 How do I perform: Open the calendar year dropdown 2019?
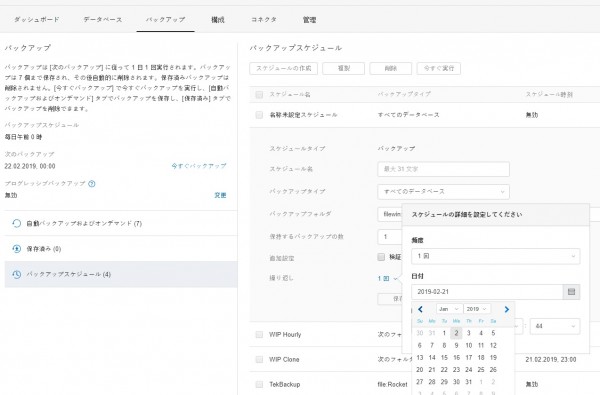(477, 309)
